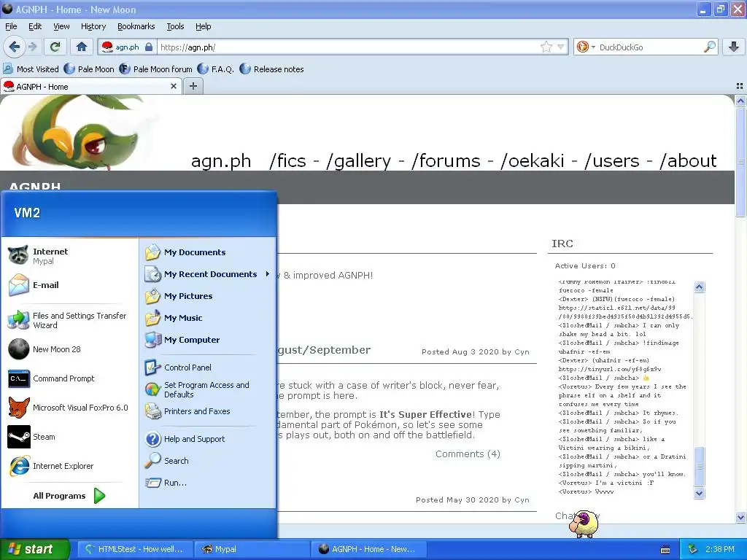Switch to Mypal taskbar window

tap(252, 549)
